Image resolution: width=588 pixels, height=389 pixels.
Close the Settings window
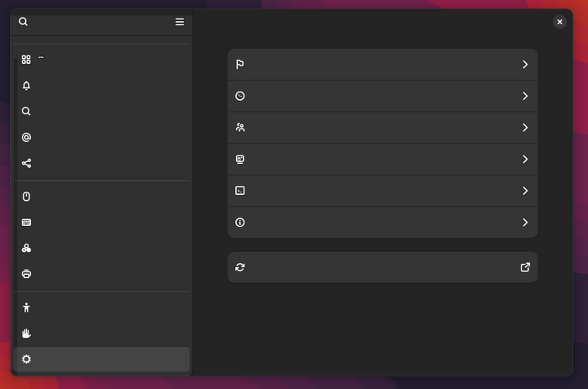pos(559,22)
